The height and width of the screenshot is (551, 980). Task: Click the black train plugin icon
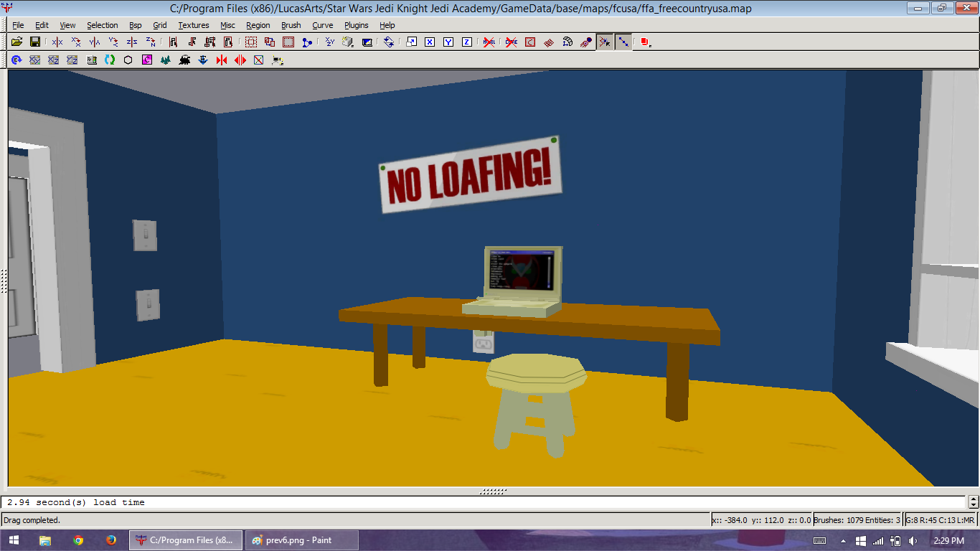[184, 60]
